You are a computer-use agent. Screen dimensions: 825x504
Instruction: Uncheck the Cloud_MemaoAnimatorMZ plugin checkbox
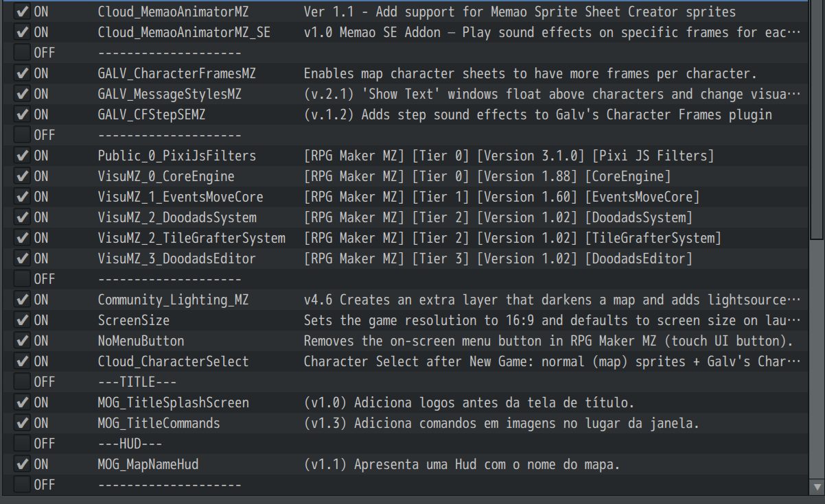click(x=22, y=12)
